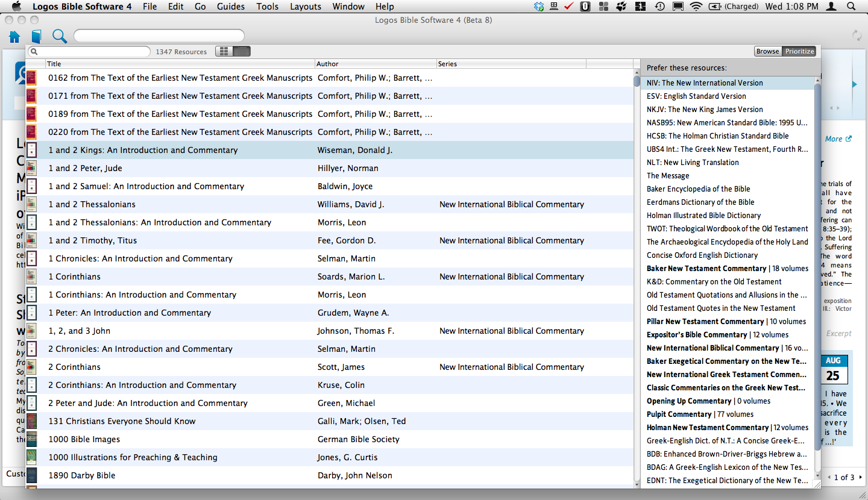This screenshot has height=500, width=868.
Task: Select 'NKJV: The New King James Version'
Action: (727, 110)
